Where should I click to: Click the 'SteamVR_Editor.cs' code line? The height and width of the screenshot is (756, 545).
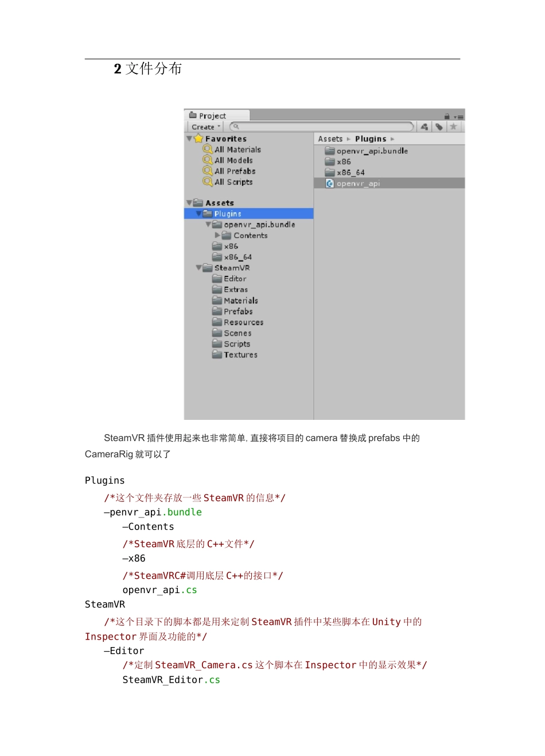171,680
